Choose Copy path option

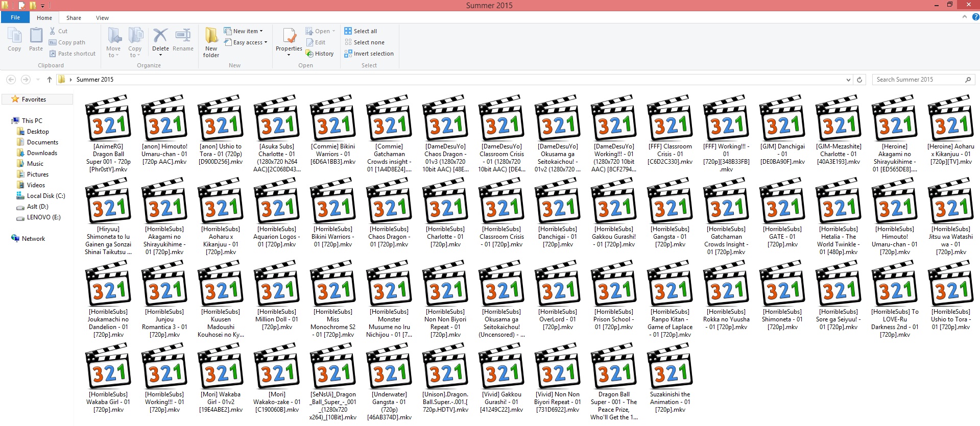(x=67, y=42)
